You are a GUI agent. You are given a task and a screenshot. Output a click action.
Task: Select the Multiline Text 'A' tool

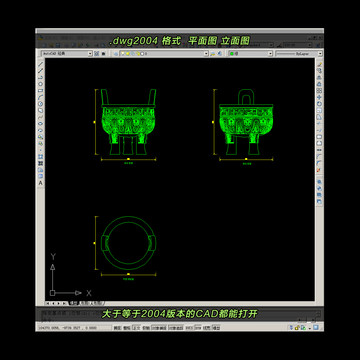coord(41,183)
